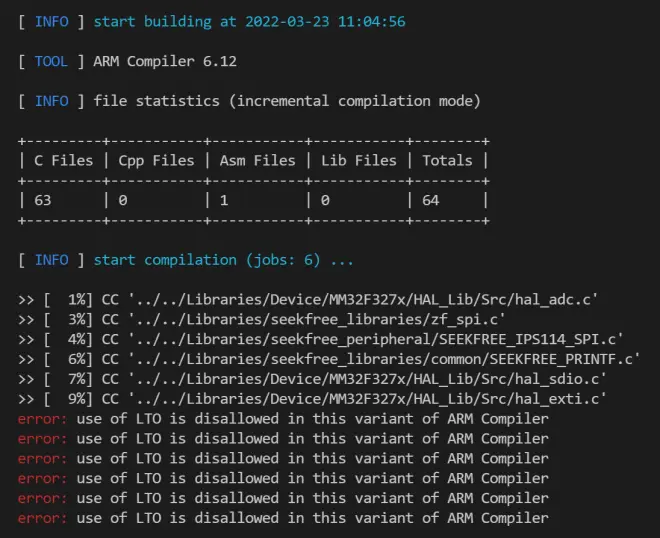Click the hal_exti.c file path
This screenshot has width=660, height=538.
(367, 399)
